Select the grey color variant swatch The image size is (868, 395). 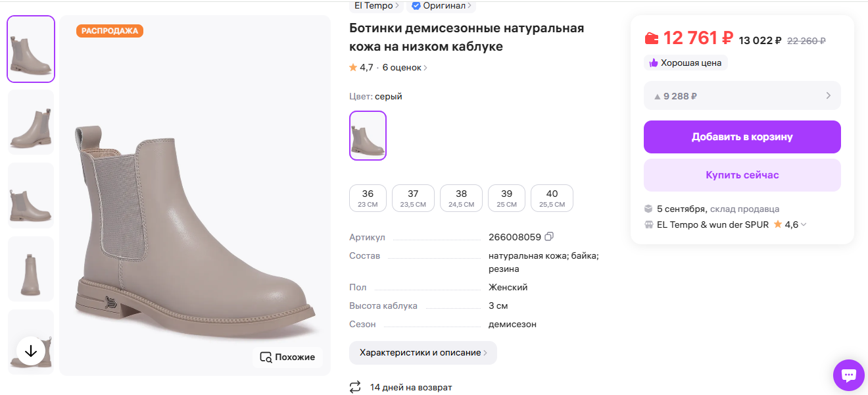click(x=368, y=136)
